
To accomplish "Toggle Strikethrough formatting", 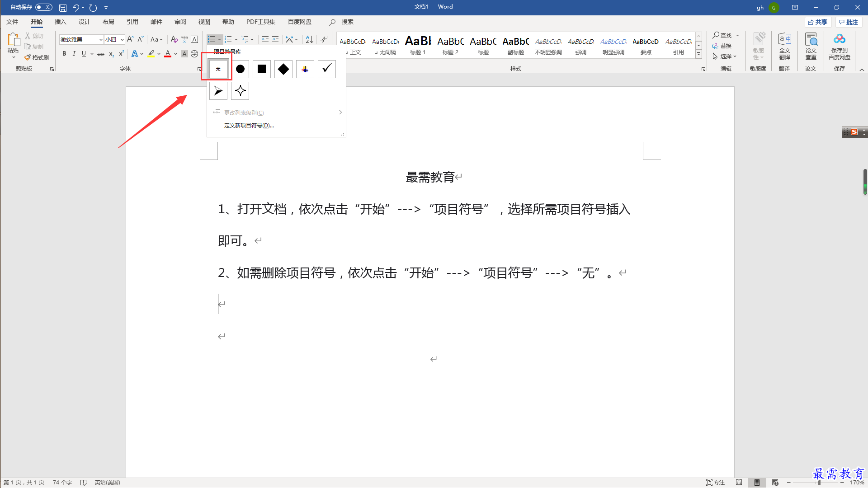I will pos(101,54).
